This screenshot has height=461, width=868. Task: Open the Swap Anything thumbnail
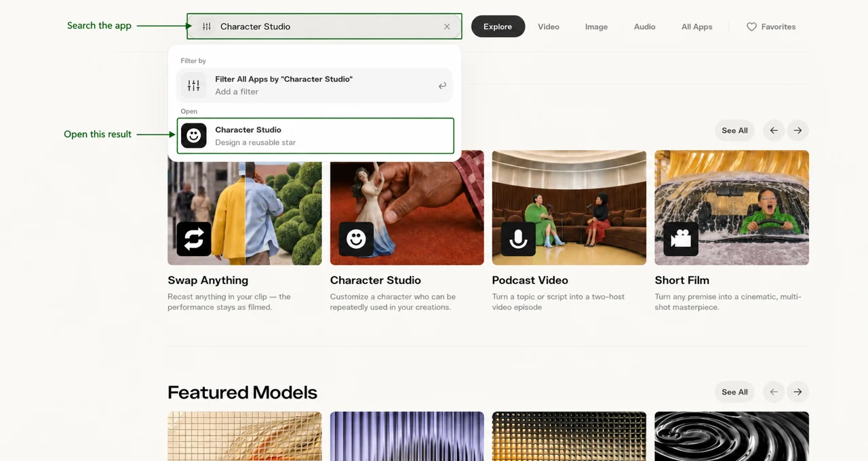coord(245,207)
